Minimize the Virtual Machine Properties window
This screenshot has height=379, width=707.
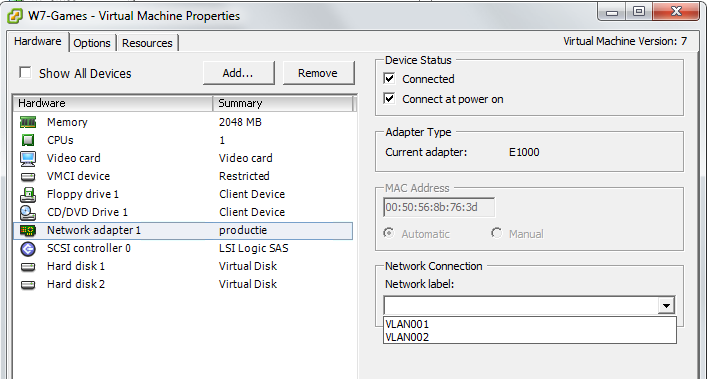pos(612,12)
